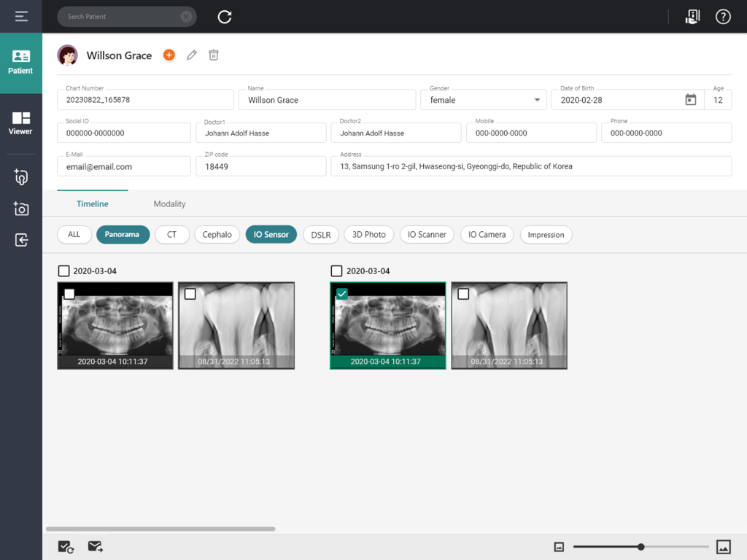Enable the CT filter chip

172,234
